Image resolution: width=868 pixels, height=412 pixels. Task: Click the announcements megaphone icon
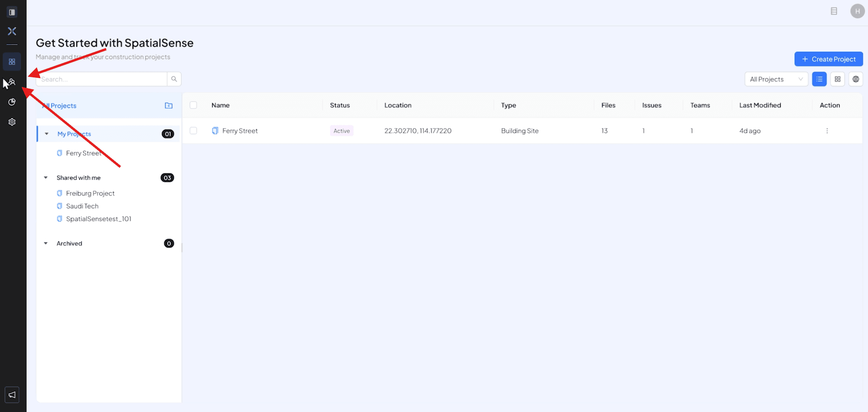(x=12, y=395)
